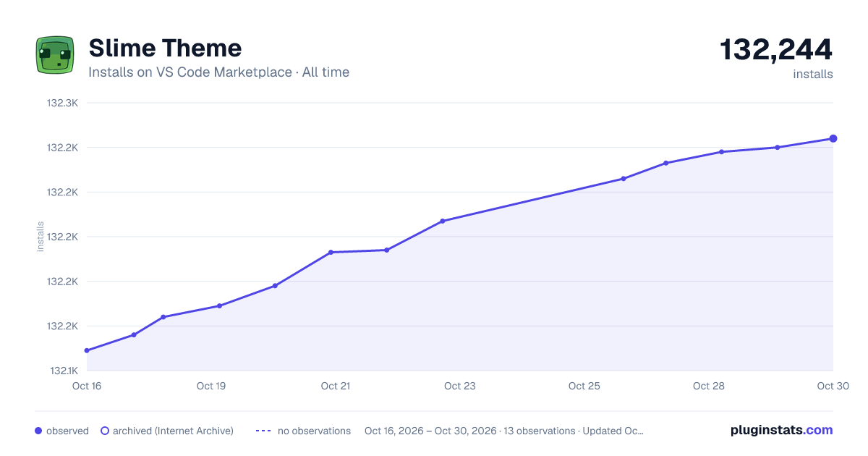Click the 'Oct 21' x-axis label

(336, 386)
